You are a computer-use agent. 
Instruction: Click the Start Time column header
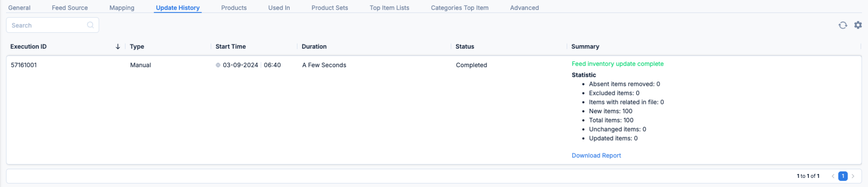231,46
